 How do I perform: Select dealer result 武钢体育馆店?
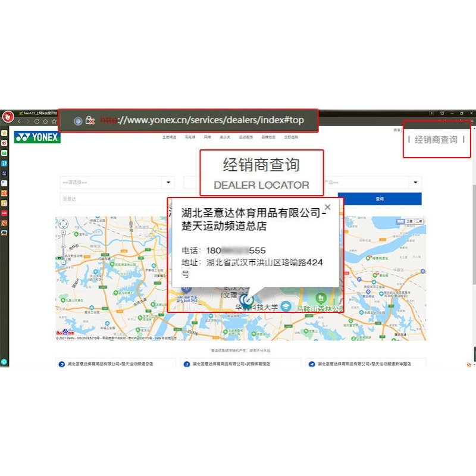[231, 364]
